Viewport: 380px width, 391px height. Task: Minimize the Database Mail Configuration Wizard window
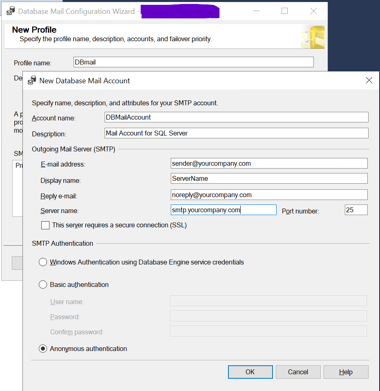tap(256, 11)
